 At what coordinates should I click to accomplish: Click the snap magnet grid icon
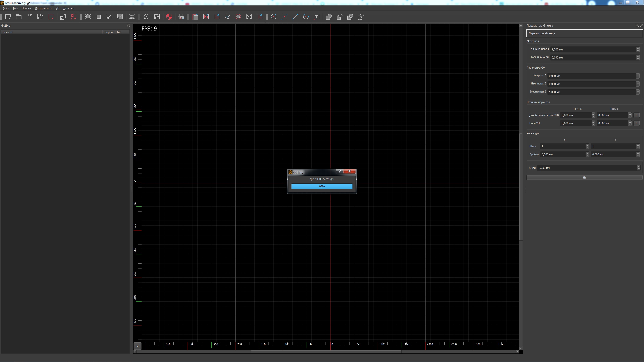tap(181, 17)
